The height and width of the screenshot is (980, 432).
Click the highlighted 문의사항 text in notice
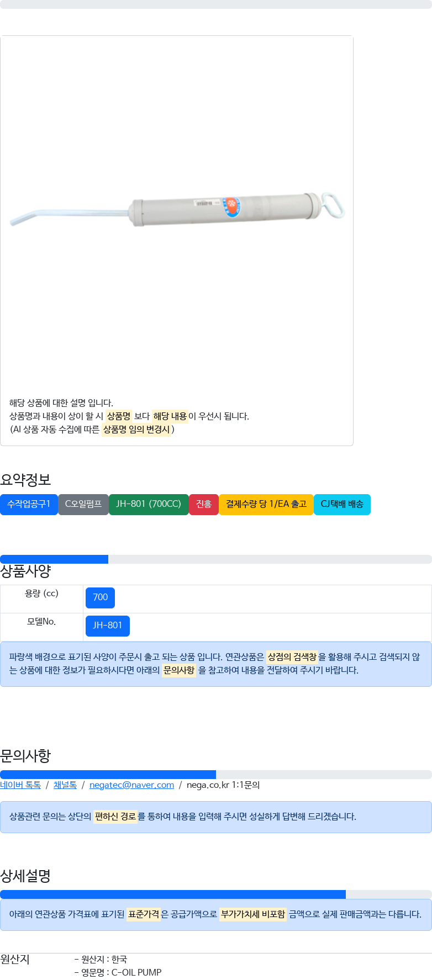click(179, 670)
